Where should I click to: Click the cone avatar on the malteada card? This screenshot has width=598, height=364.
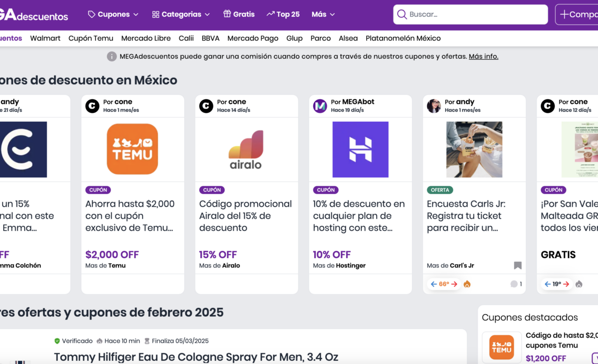click(548, 105)
